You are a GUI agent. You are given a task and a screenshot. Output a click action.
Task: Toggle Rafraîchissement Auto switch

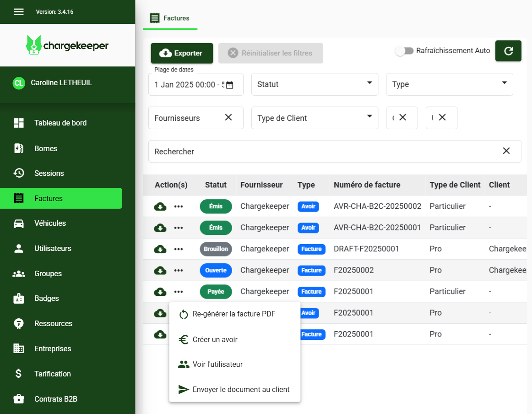[x=404, y=51]
